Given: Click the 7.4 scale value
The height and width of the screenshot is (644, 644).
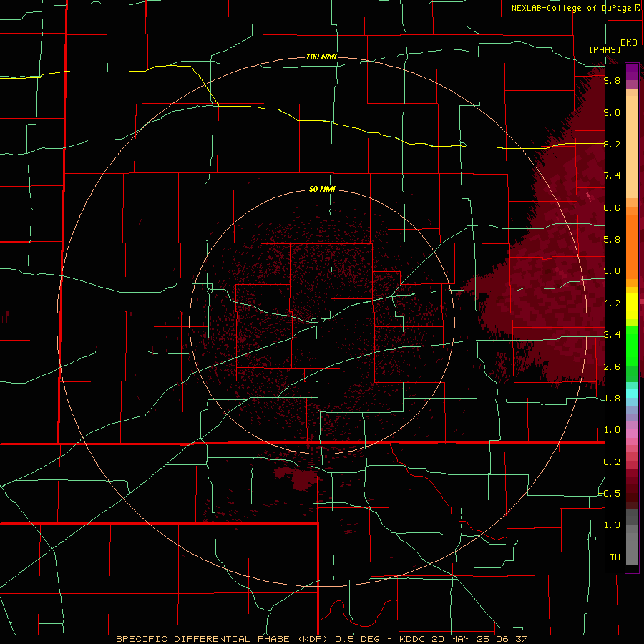Looking at the screenshot, I should pyautogui.click(x=612, y=176).
